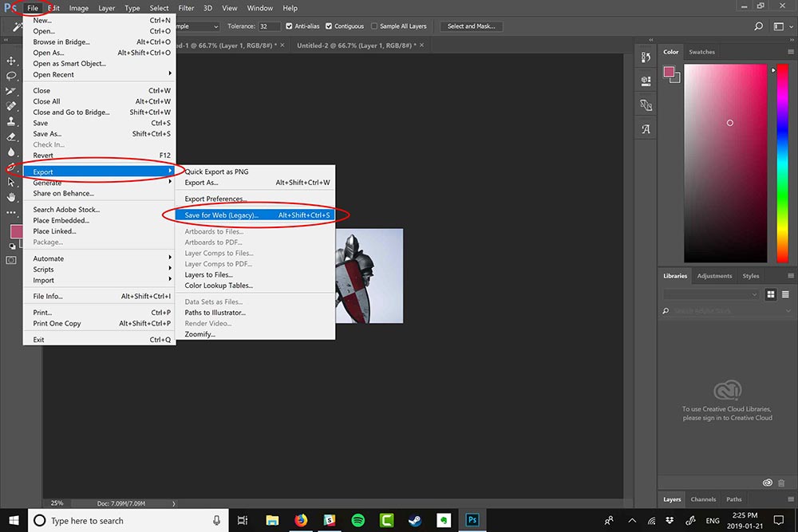Select the Clone Stamp tool
Screen dimensions: 798x532
tap(11, 121)
